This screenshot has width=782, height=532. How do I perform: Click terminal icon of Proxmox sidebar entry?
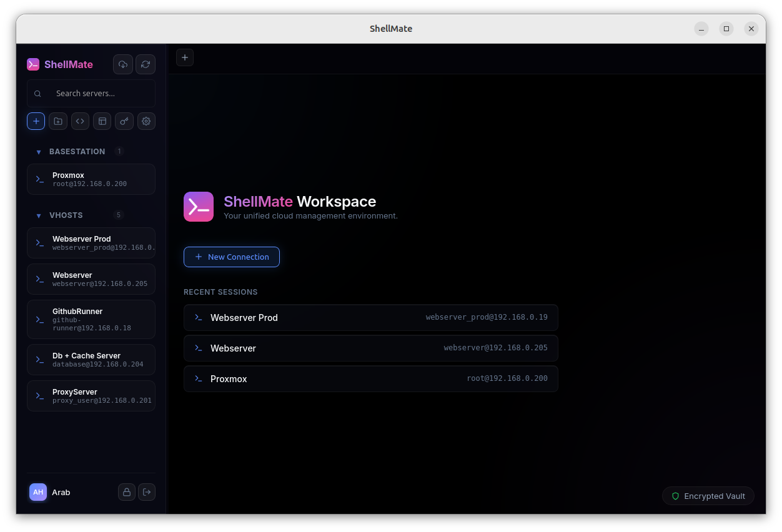point(40,179)
